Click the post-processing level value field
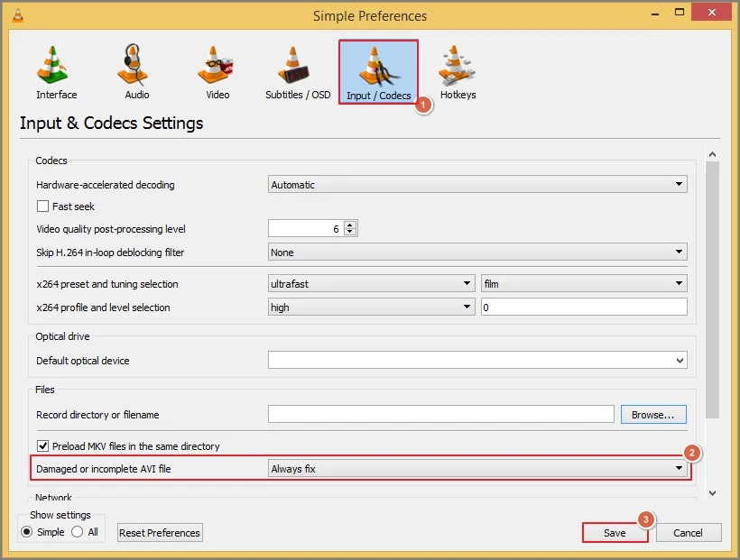The height and width of the screenshot is (560, 740). tap(306, 228)
